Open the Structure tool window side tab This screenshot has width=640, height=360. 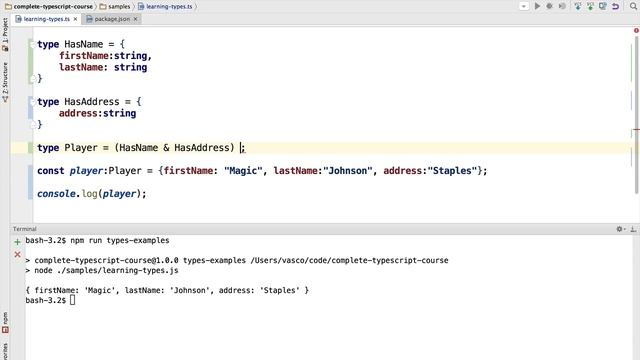(5, 82)
